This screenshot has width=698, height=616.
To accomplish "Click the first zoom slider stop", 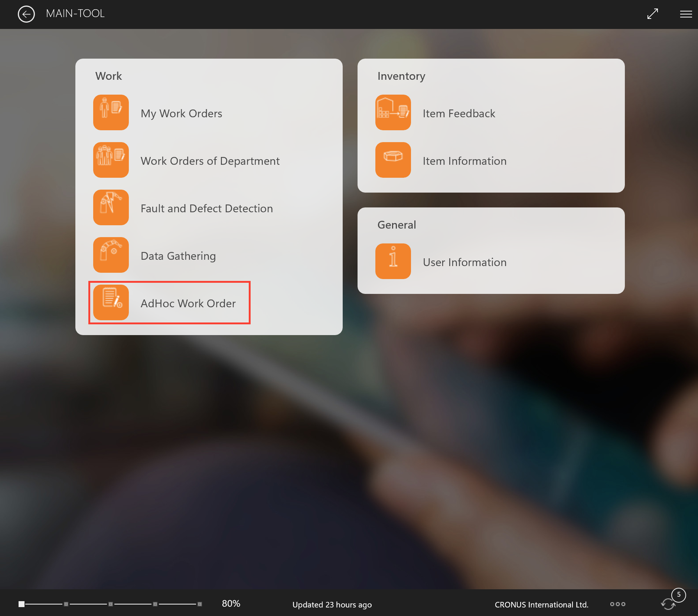I will click(x=22, y=604).
